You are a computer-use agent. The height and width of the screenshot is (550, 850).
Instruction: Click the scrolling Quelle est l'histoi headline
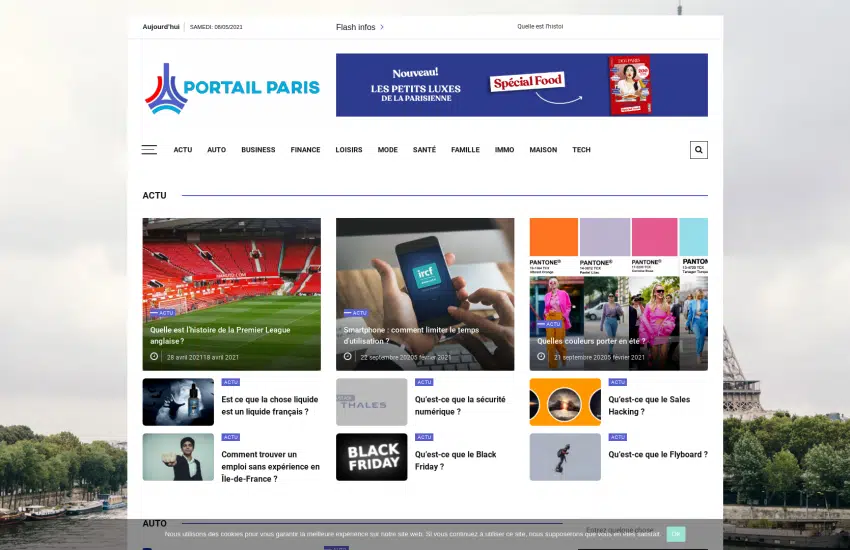click(x=540, y=27)
